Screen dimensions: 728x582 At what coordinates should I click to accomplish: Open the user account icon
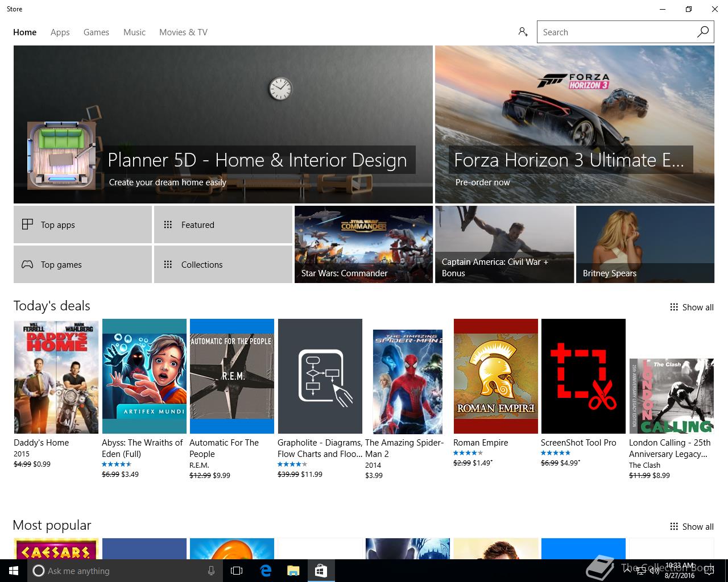[523, 32]
